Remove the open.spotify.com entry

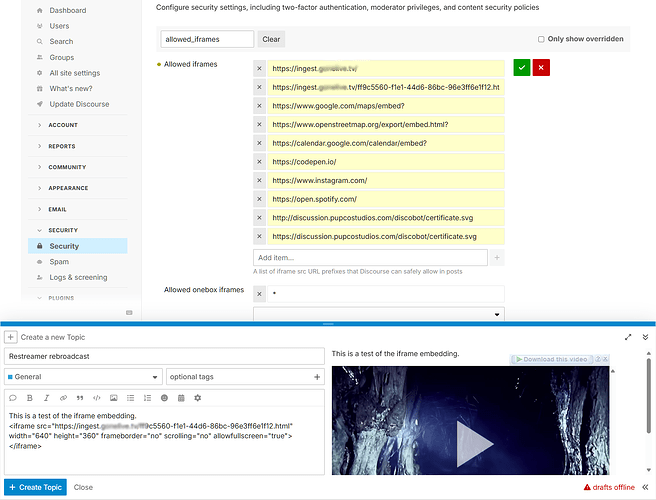click(x=259, y=199)
